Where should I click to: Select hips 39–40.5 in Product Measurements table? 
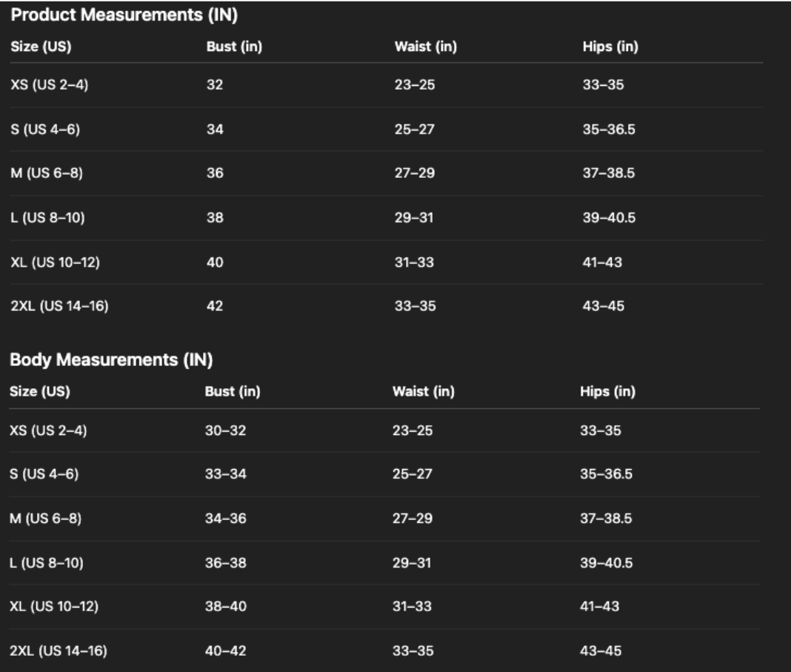click(608, 218)
